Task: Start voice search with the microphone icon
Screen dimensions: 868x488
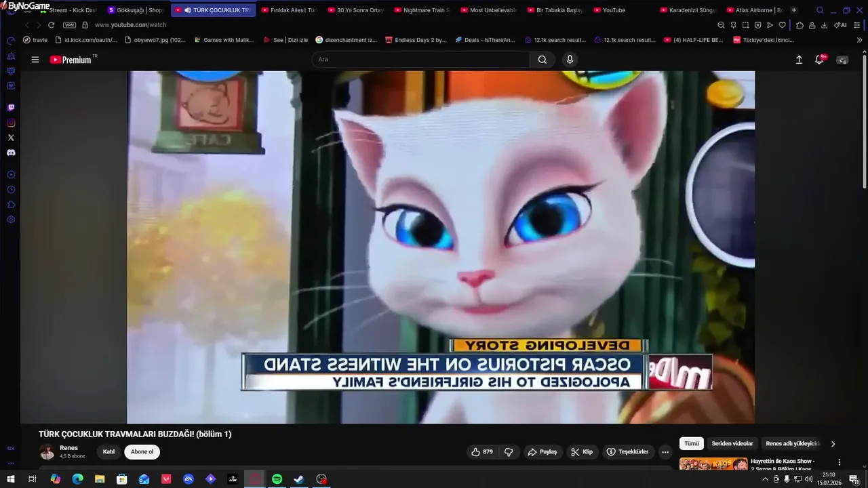Action: tap(570, 60)
